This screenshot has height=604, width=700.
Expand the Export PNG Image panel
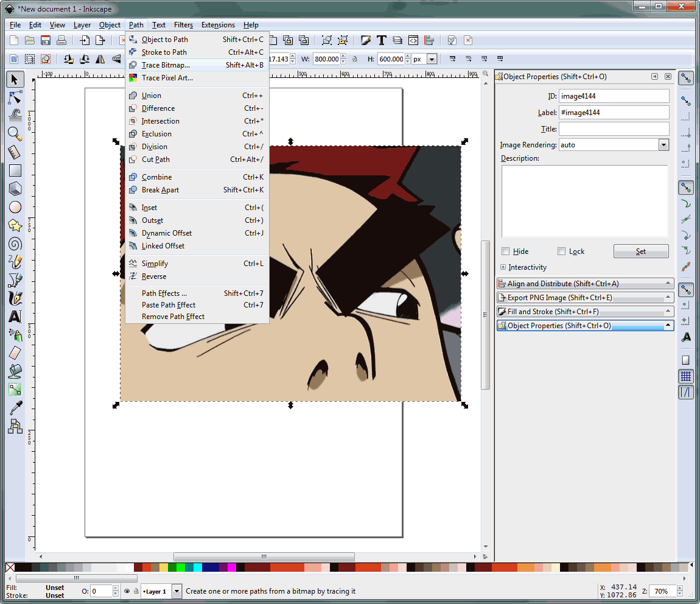(585, 297)
